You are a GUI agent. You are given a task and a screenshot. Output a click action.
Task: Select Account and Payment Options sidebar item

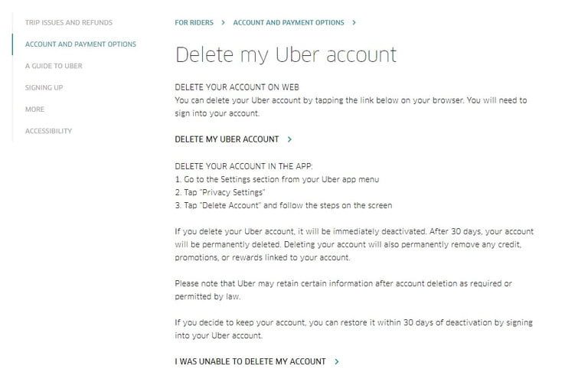click(x=80, y=44)
